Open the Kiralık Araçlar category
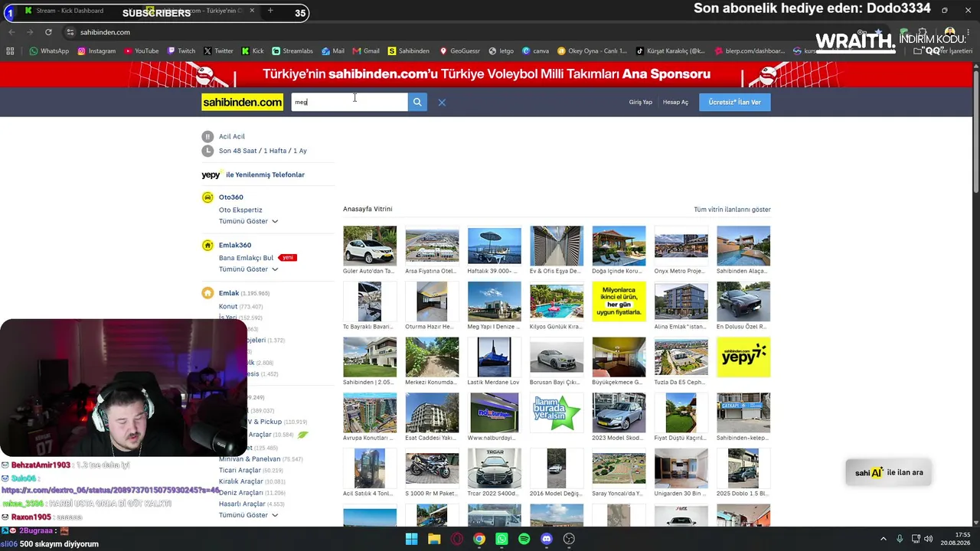Viewport: 980px width, 551px height. pos(240,481)
